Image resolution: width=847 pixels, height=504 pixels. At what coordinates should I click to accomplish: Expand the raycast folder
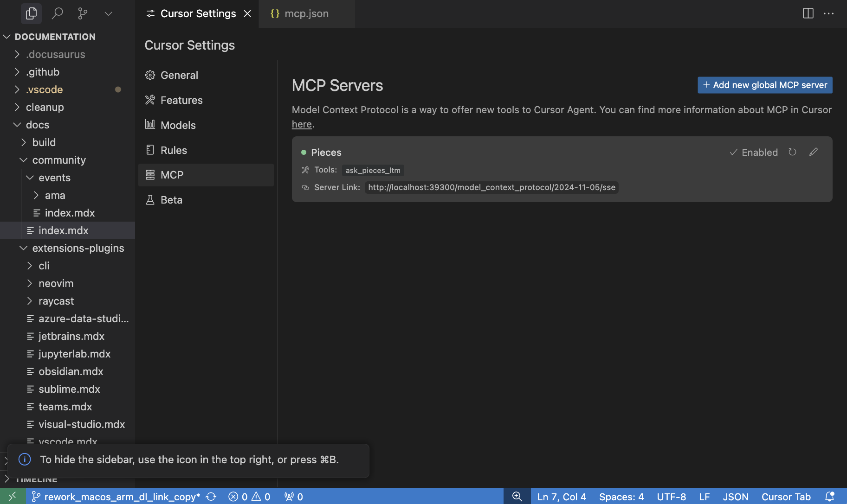click(x=67, y=301)
